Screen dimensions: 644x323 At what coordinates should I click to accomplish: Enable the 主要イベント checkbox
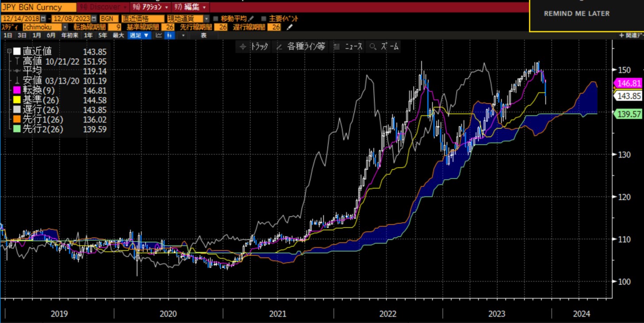click(x=264, y=19)
